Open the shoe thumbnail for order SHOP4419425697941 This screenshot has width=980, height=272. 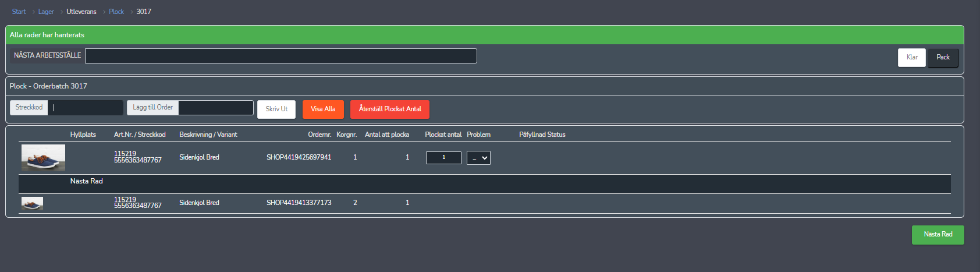[x=43, y=158]
